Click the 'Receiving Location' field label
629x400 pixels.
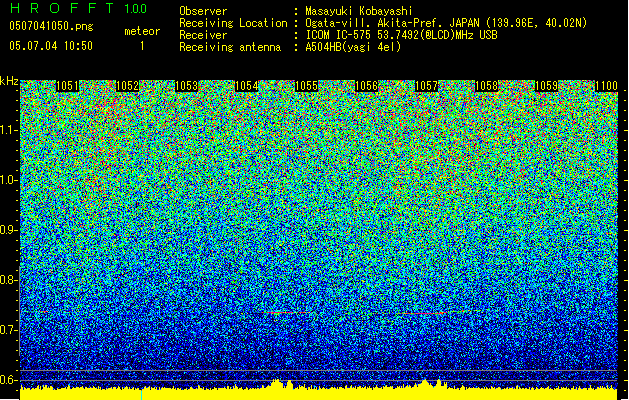tap(233, 23)
